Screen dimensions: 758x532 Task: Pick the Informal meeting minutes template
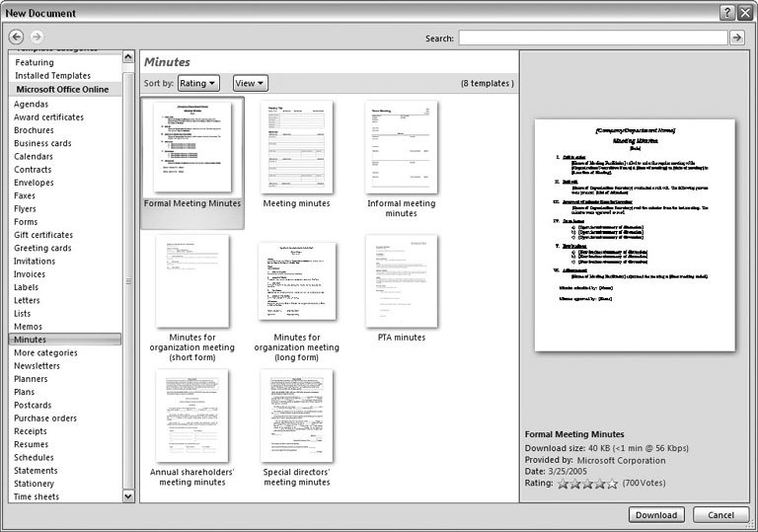pyautogui.click(x=401, y=148)
